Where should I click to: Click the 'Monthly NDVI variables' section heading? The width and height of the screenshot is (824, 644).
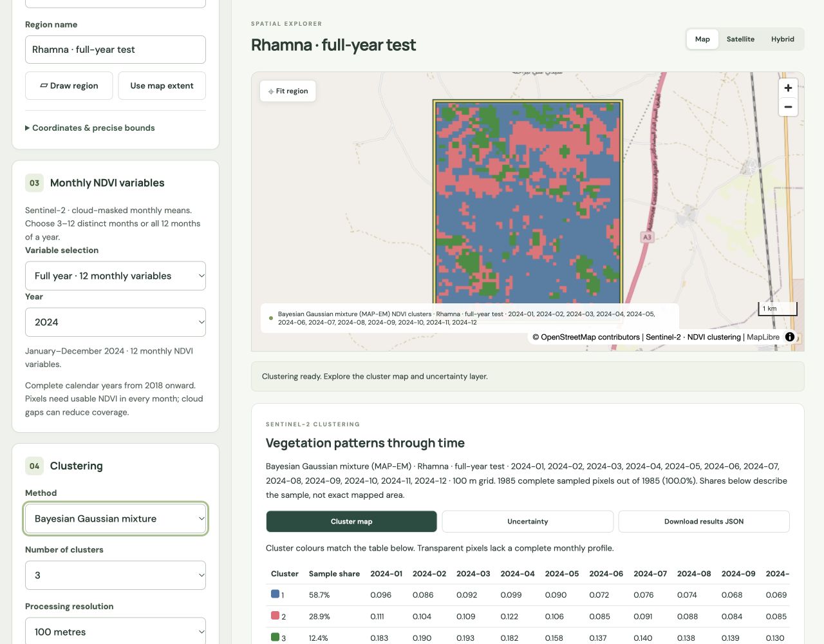pos(108,183)
